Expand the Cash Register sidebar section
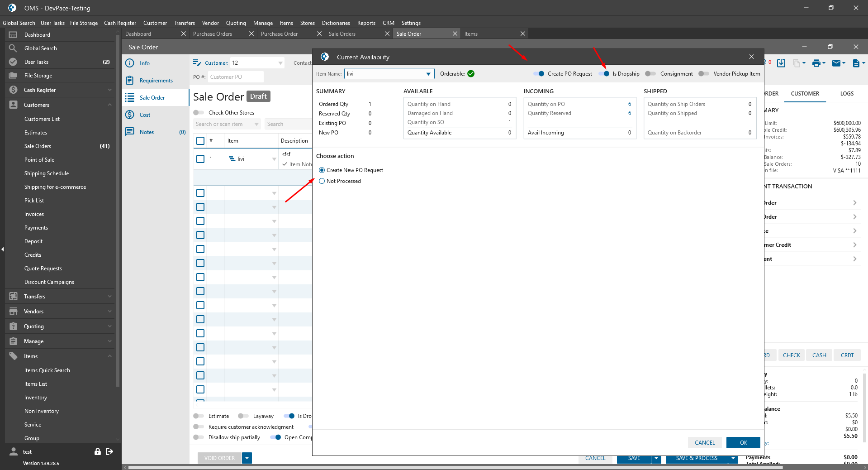The image size is (868, 470). point(110,90)
